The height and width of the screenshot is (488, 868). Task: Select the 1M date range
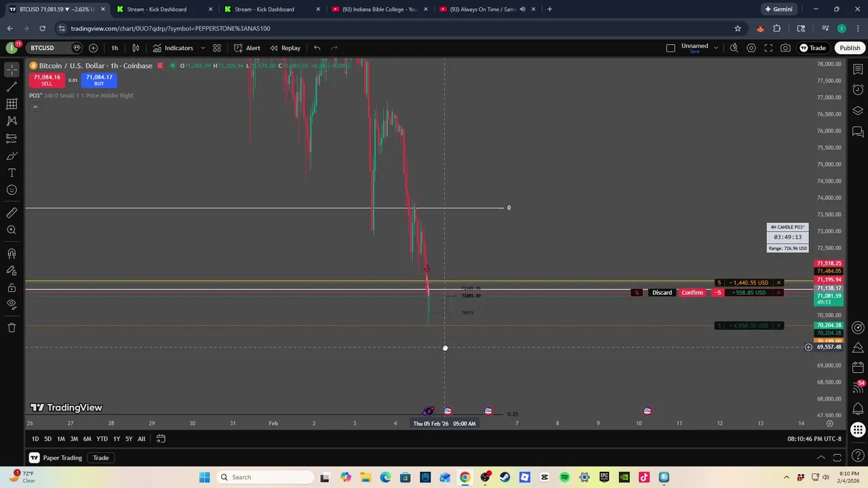click(x=61, y=439)
